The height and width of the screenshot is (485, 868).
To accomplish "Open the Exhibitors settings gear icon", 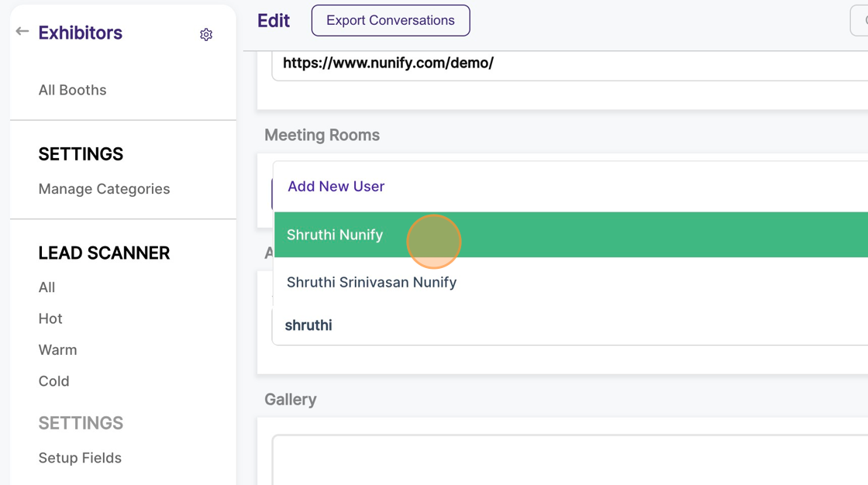I will point(206,35).
